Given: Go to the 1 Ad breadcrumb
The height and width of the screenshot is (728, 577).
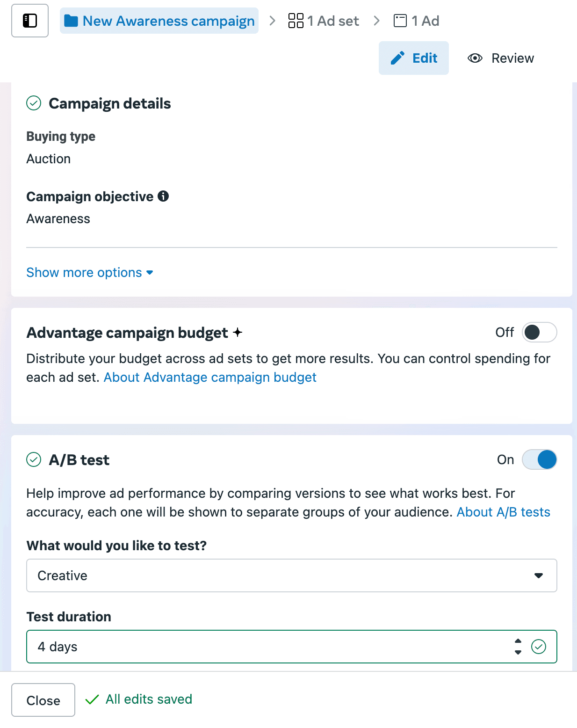Looking at the screenshot, I should click(425, 21).
